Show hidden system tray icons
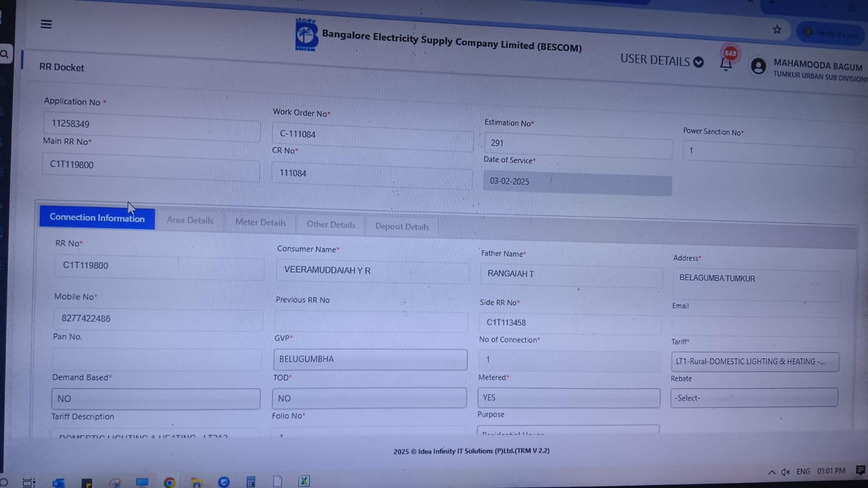 click(771, 472)
